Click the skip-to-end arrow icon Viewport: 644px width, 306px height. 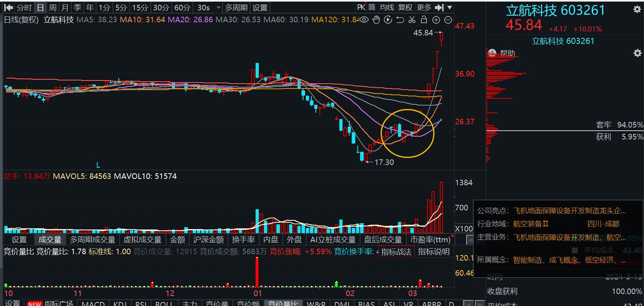coord(439,8)
